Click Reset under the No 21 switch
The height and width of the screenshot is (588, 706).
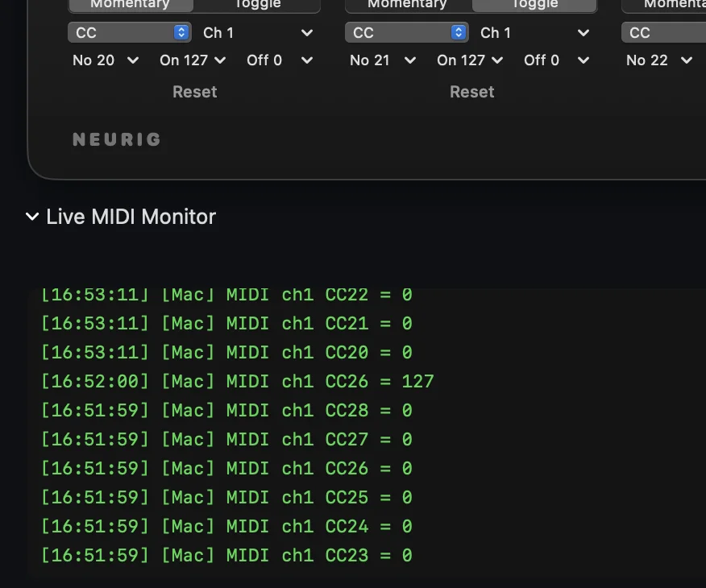click(x=471, y=92)
